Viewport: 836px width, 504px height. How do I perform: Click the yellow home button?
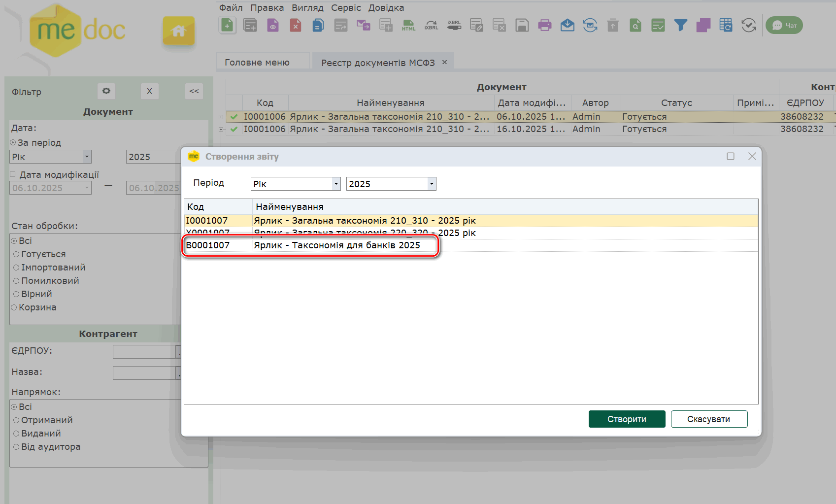coord(178,31)
